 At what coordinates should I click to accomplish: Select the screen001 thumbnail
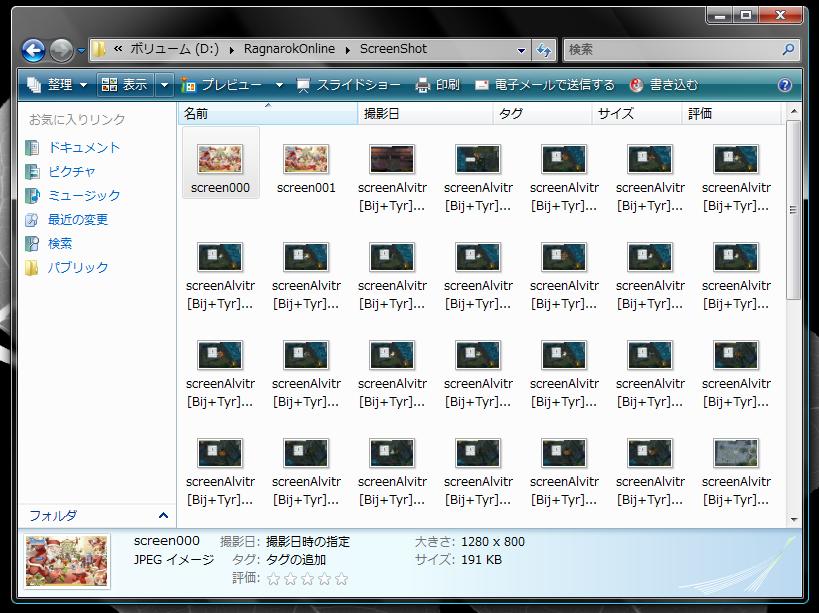click(306, 159)
